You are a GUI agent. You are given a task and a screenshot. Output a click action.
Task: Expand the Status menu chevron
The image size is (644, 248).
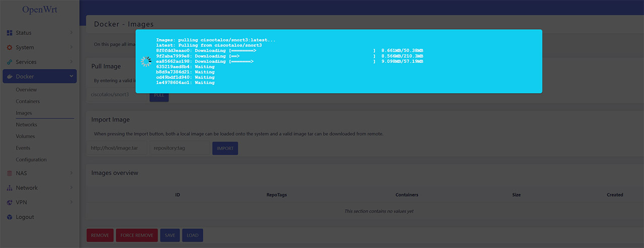(x=71, y=33)
